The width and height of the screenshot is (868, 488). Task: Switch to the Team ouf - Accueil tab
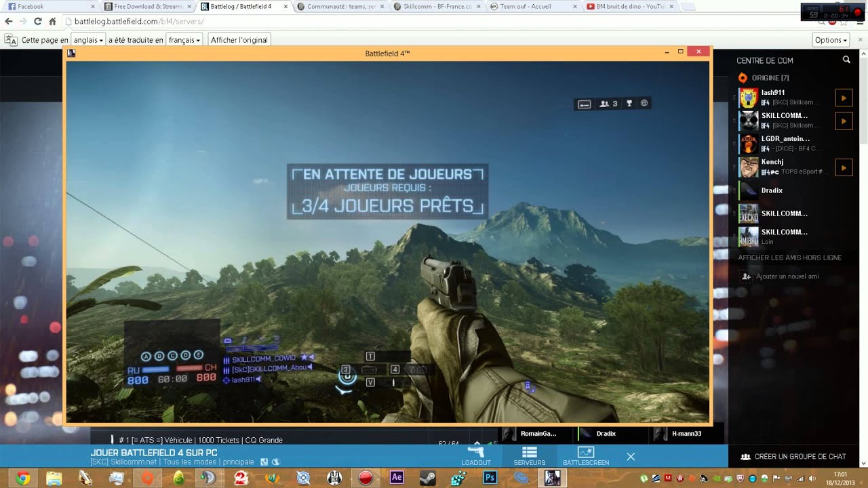[x=534, y=7]
